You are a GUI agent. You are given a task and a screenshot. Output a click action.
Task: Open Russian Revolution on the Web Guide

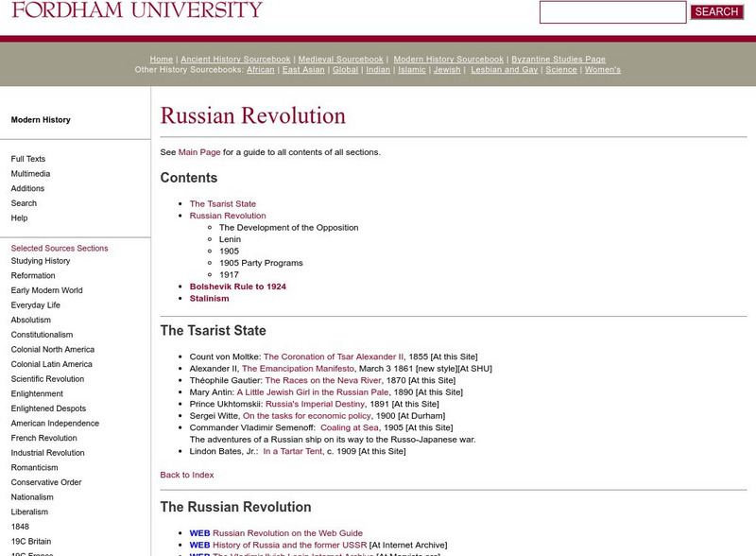pos(287,533)
